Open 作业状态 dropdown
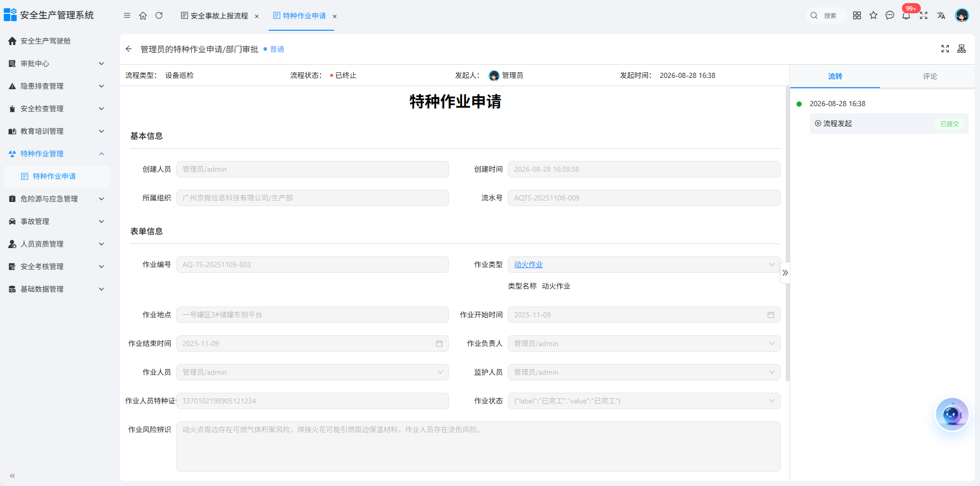The width and height of the screenshot is (980, 486). coord(644,401)
